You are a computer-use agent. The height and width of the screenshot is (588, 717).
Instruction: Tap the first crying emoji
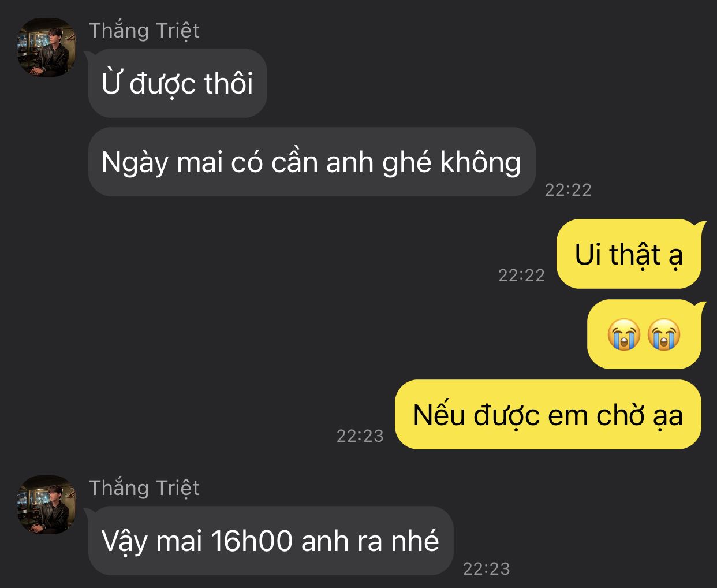point(623,334)
